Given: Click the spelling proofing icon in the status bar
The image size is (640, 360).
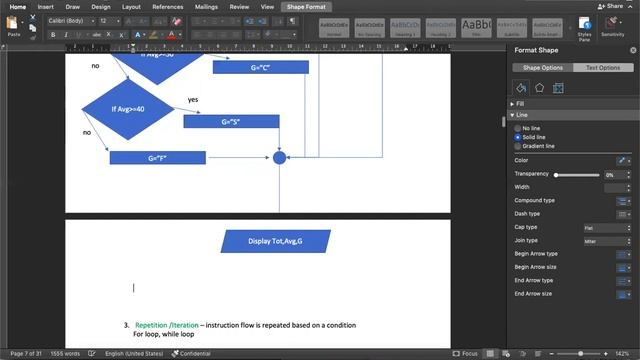Looking at the screenshot, I should (x=92, y=353).
